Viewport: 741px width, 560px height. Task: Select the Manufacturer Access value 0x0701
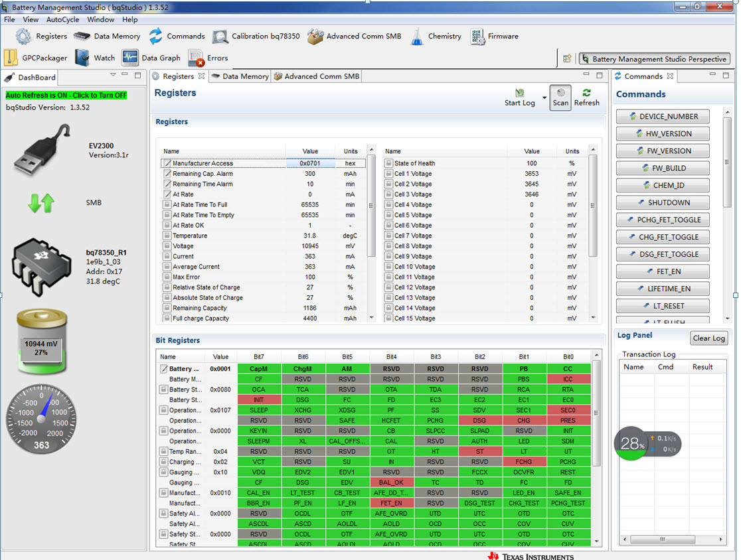point(310,163)
